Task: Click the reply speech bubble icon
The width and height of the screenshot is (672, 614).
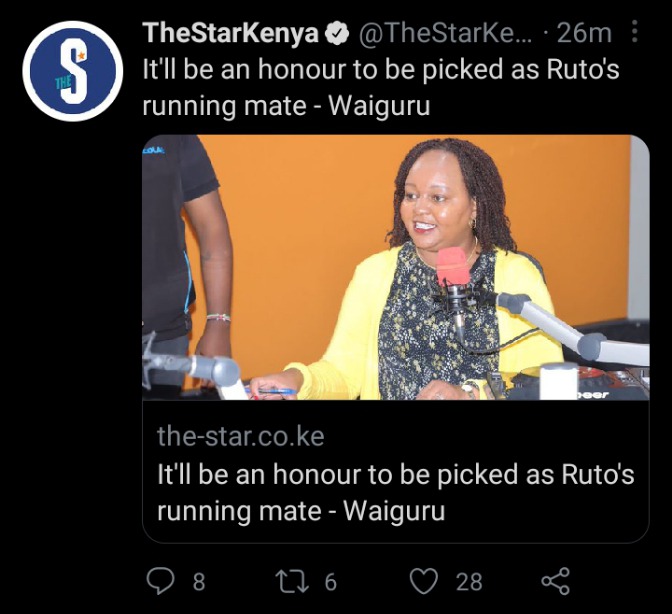Action: point(161,581)
